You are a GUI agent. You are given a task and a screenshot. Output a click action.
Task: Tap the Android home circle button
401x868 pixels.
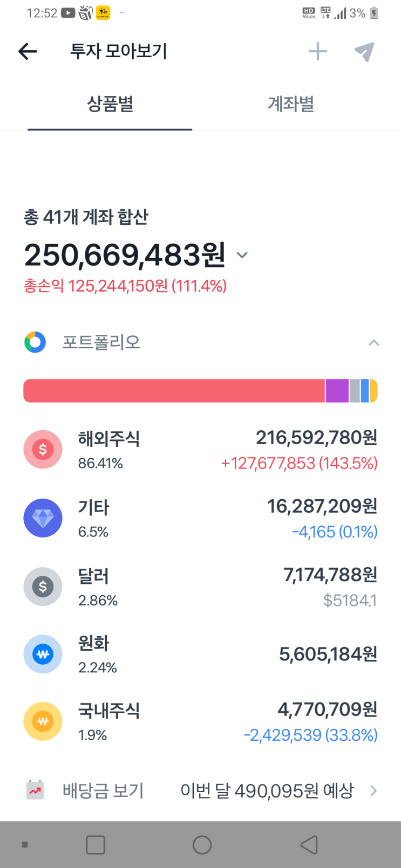(202, 845)
